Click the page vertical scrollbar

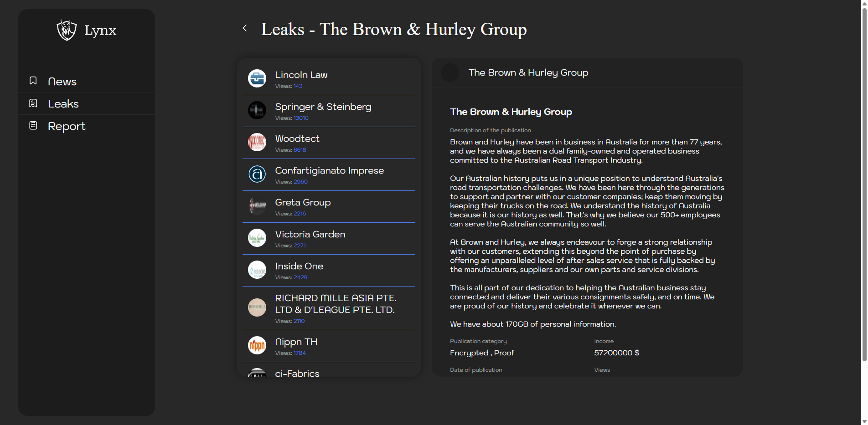(864, 182)
